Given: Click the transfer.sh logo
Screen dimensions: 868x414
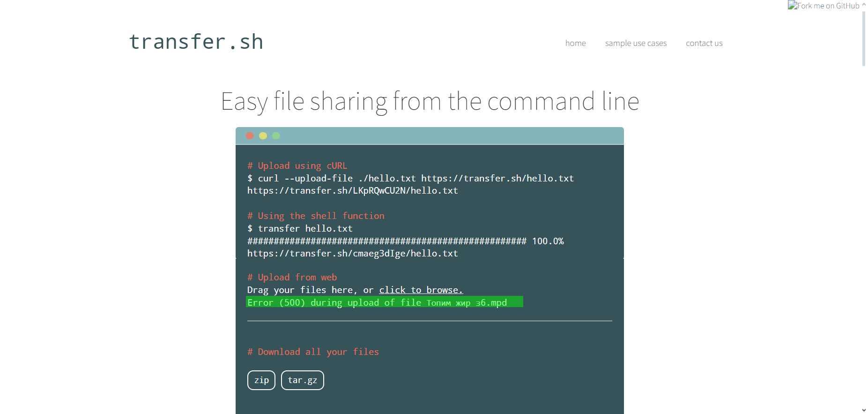Looking at the screenshot, I should point(196,42).
